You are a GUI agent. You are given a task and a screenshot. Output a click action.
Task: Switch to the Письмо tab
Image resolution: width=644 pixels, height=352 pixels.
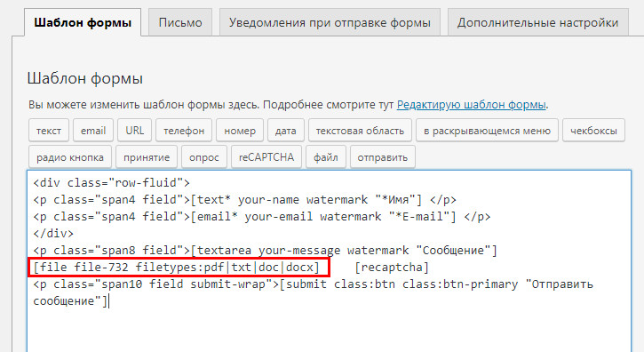[180, 22]
